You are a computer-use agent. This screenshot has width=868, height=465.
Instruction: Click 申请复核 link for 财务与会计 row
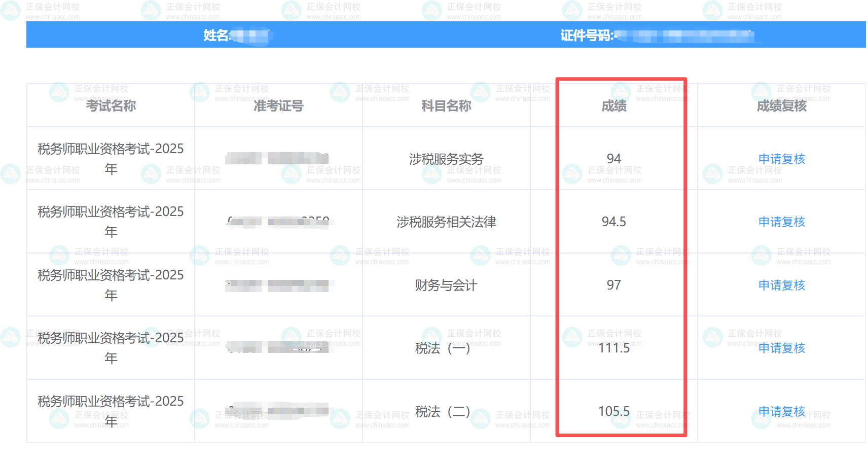781,285
